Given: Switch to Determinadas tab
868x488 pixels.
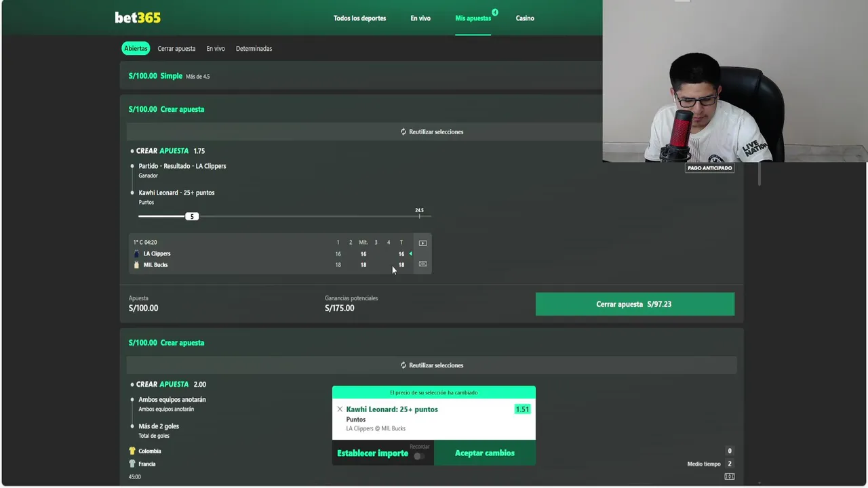Looking at the screenshot, I should [254, 49].
